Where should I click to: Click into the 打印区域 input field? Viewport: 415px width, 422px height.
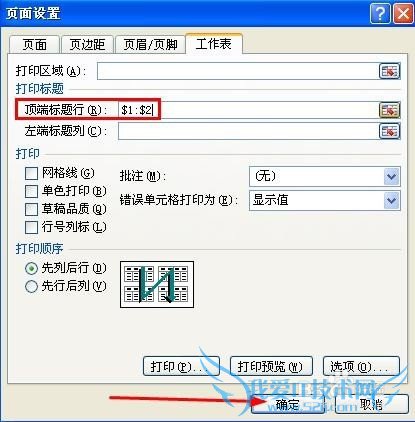click(x=238, y=71)
